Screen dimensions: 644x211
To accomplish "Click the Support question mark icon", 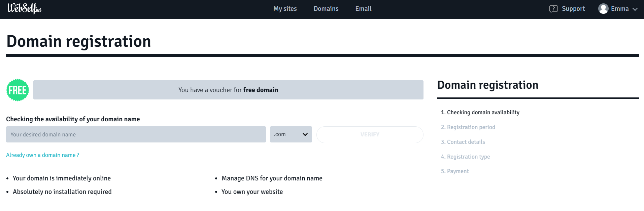I will [553, 9].
